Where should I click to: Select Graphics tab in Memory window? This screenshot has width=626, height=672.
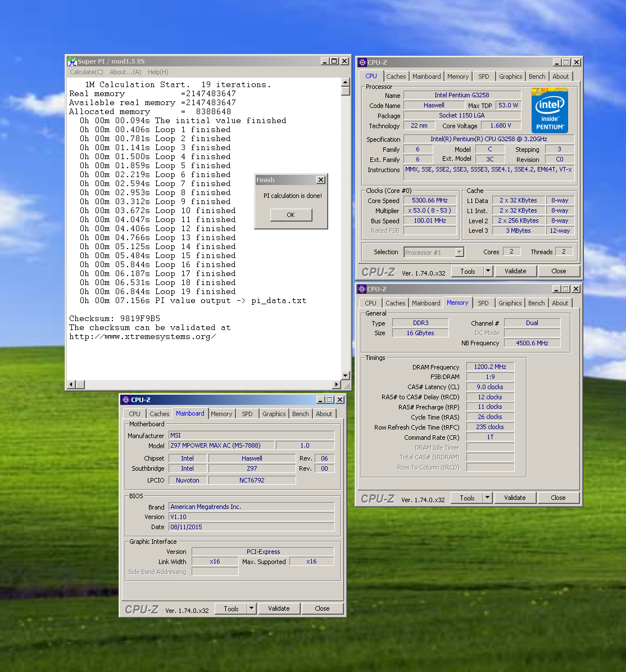(x=510, y=304)
